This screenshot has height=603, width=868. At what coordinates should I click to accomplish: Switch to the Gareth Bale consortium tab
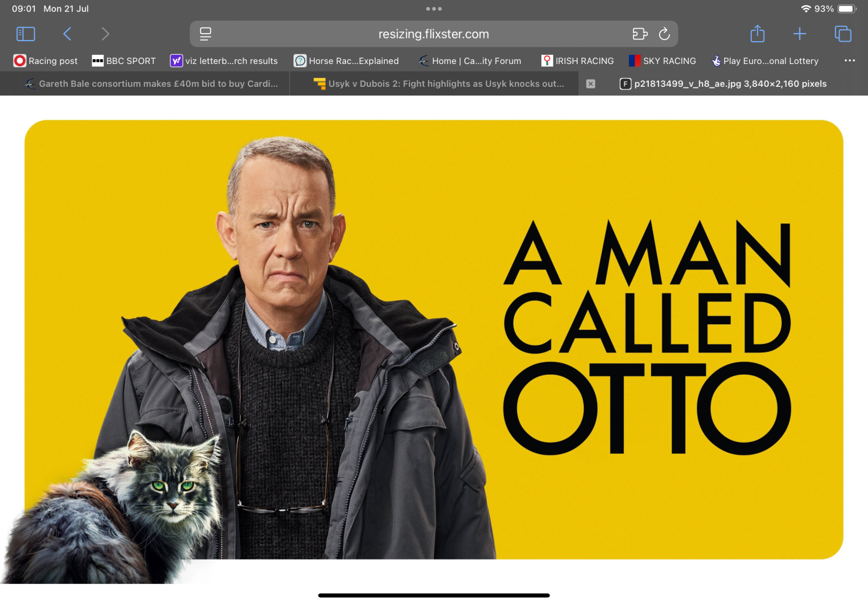click(152, 84)
